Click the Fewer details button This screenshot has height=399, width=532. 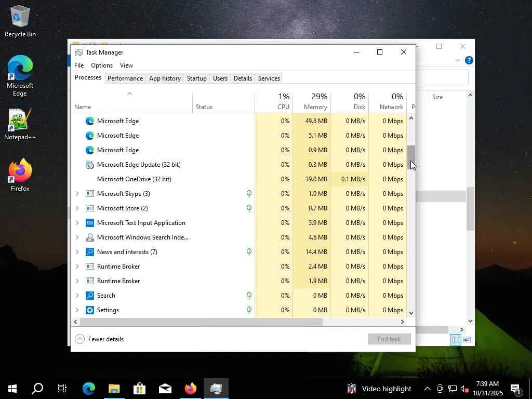coord(99,339)
